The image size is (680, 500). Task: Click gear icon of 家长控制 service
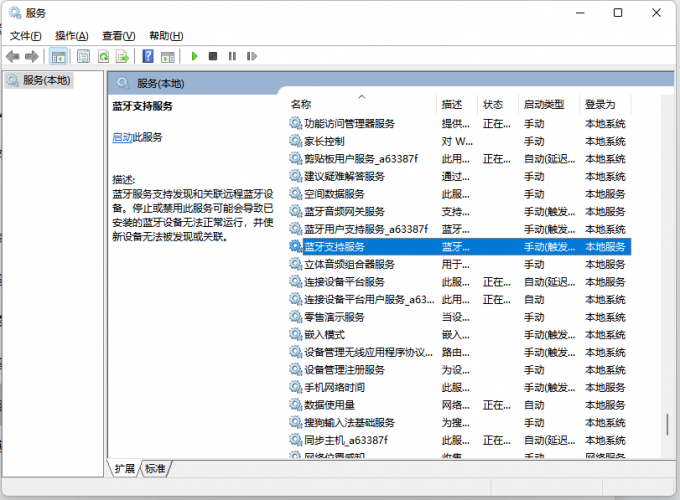coord(295,141)
